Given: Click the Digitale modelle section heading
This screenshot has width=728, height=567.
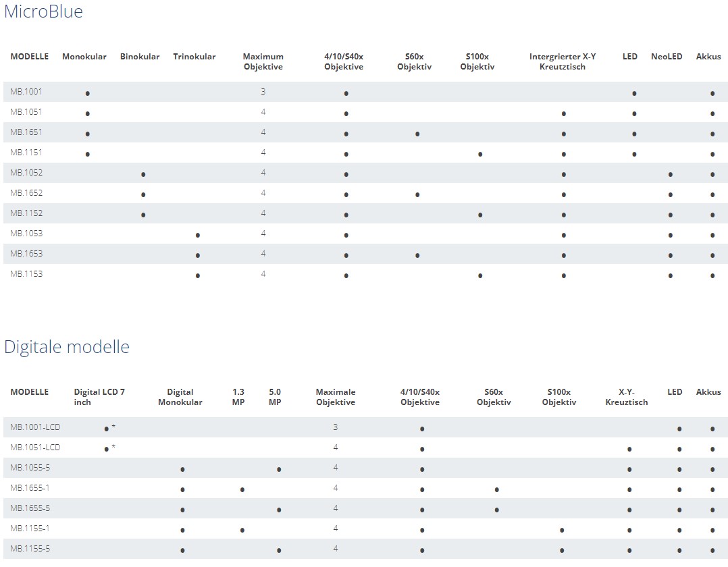Looking at the screenshot, I should pyautogui.click(x=67, y=346).
